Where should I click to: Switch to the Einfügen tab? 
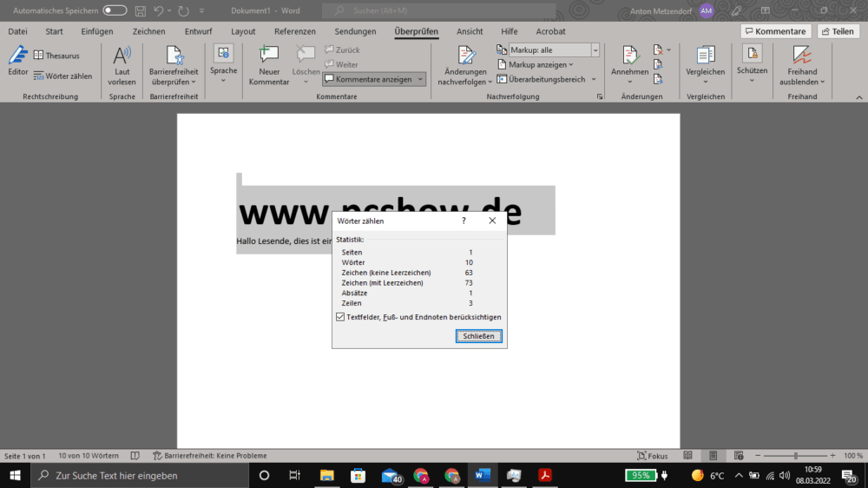(x=97, y=31)
